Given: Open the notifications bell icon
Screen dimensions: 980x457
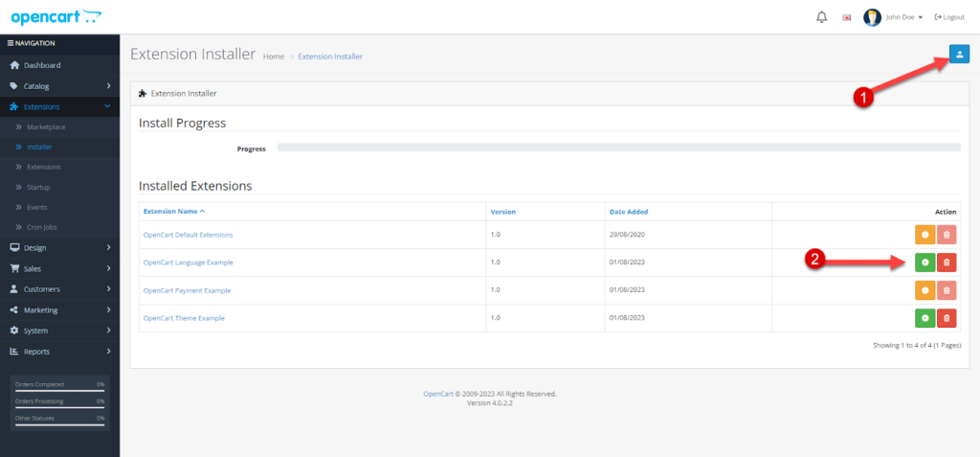Looking at the screenshot, I should pyautogui.click(x=821, y=17).
